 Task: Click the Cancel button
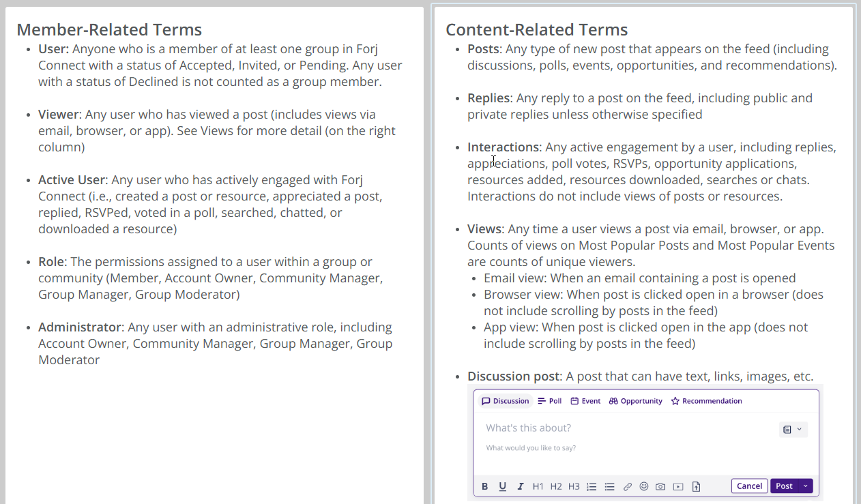tap(749, 486)
